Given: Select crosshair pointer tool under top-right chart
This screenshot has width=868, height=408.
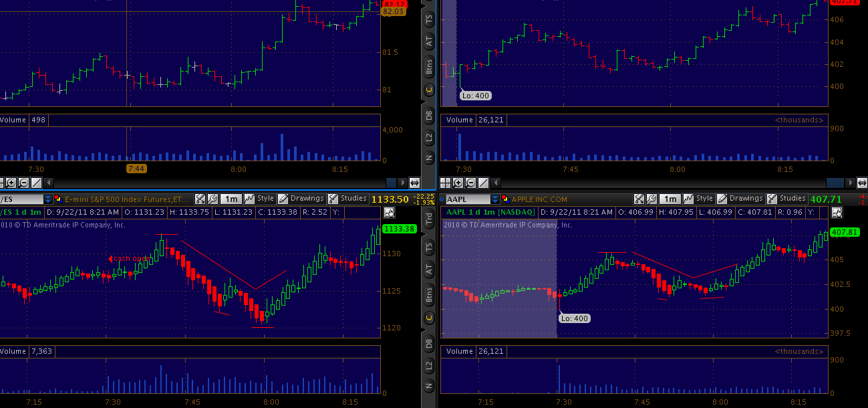Looking at the screenshot, I should tap(445, 183).
